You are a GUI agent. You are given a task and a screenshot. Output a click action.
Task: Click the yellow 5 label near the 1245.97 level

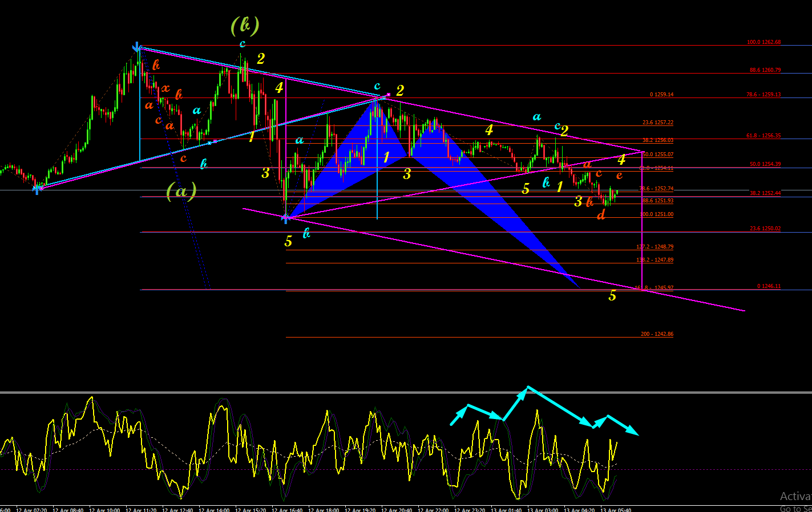(x=612, y=295)
